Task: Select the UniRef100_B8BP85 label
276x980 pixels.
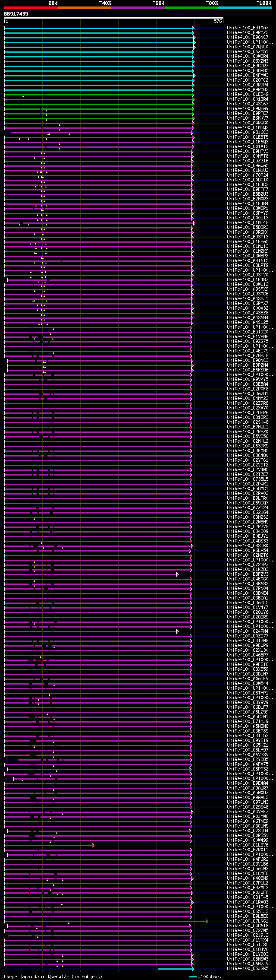Action: (x=248, y=70)
